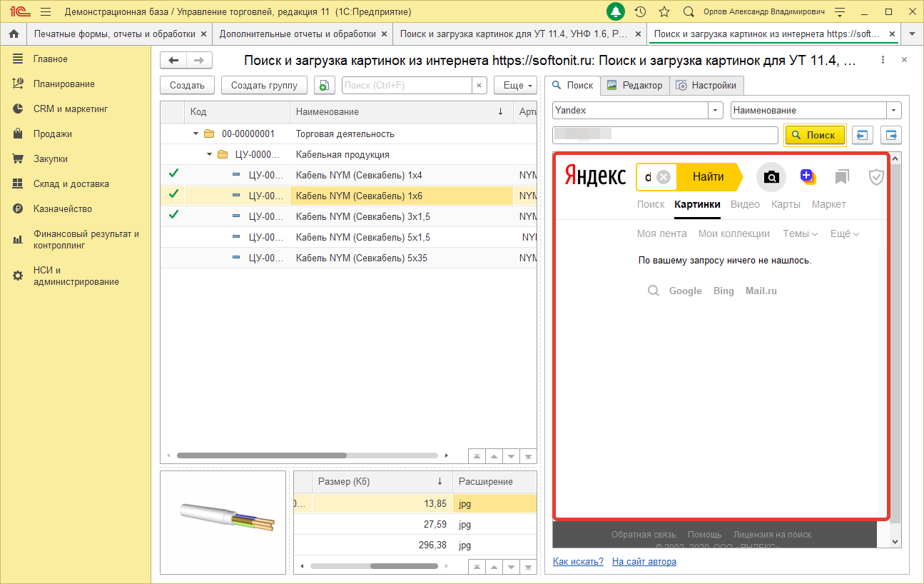Open Казначейство section in sidebar

pos(63,208)
